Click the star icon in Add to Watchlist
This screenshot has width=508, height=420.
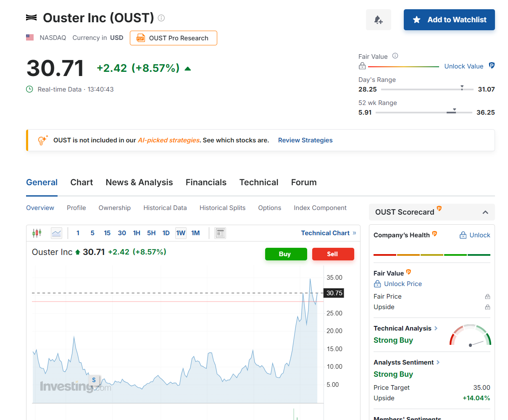tap(417, 20)
